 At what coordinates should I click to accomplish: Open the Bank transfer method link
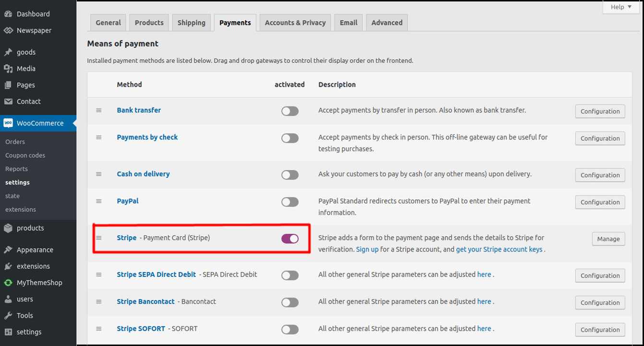pyautogui.click(x=139, y=110)
